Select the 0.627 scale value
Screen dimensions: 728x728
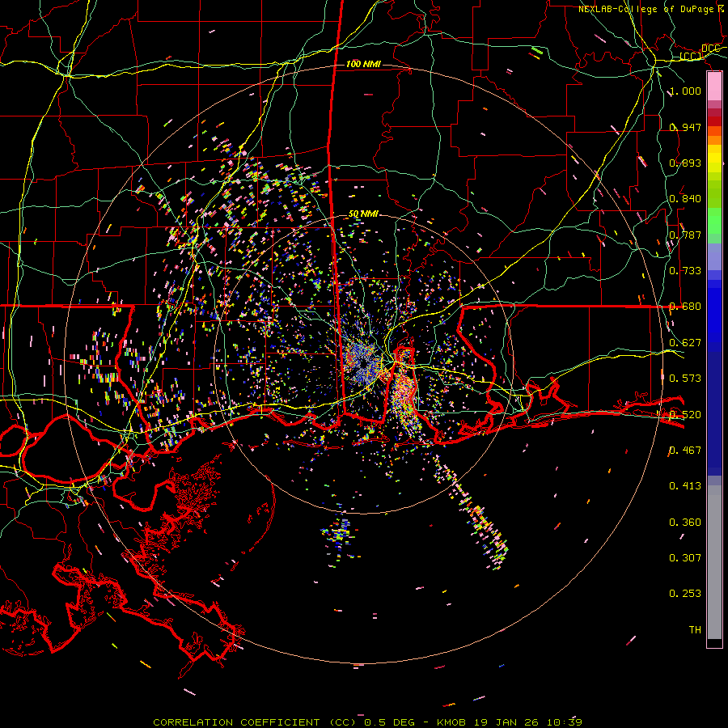pos(685,343)
